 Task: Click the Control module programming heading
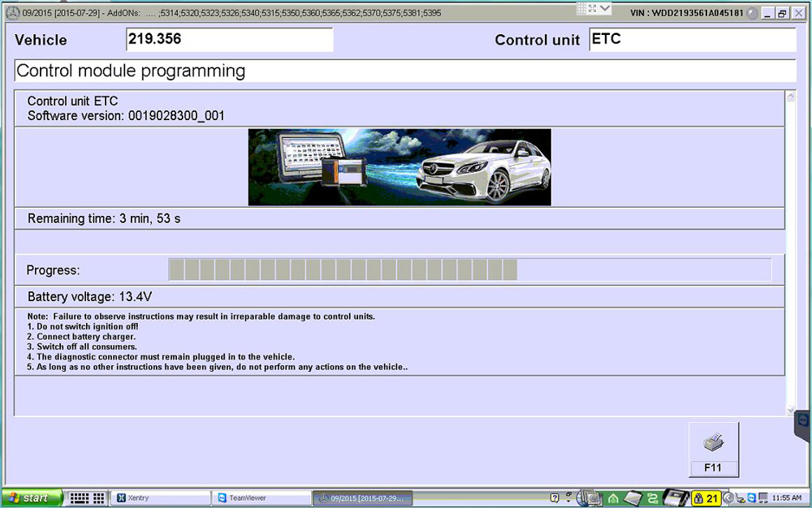pos(131,71)
